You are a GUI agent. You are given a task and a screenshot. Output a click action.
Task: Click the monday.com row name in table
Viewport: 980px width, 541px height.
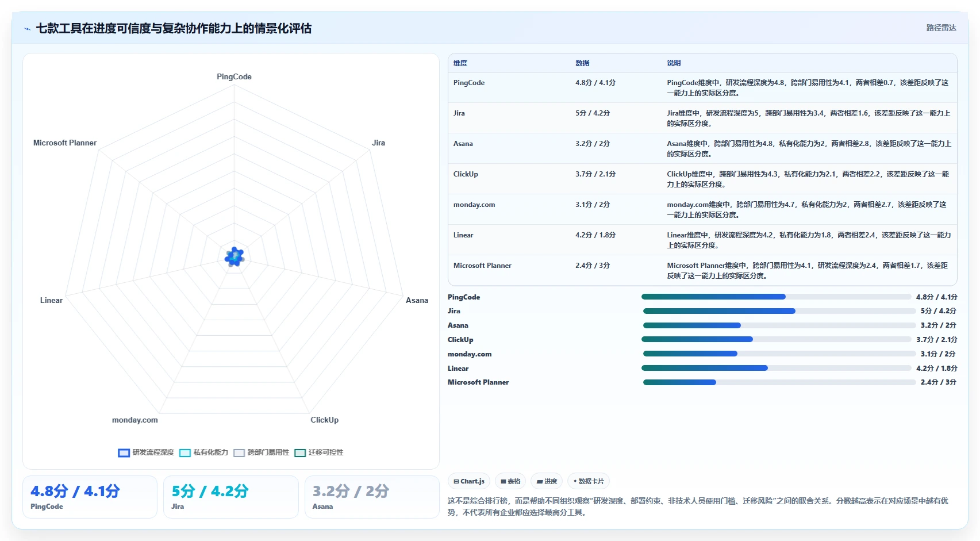(474, 205)
